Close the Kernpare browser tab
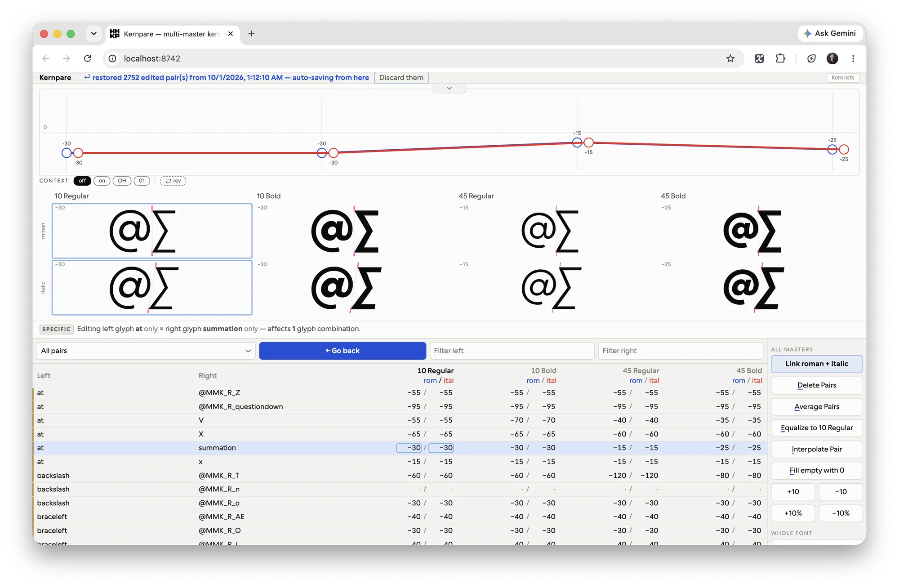This screenshot has height=588, width=899. 231,34
